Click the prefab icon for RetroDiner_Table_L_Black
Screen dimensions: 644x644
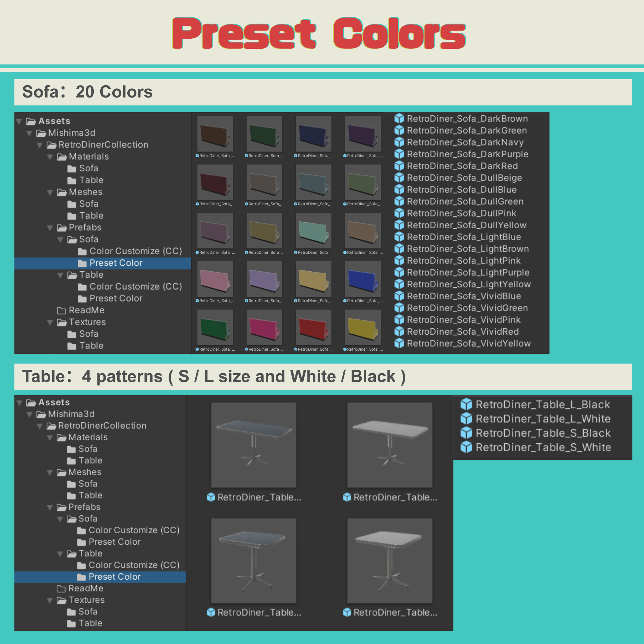466,404
